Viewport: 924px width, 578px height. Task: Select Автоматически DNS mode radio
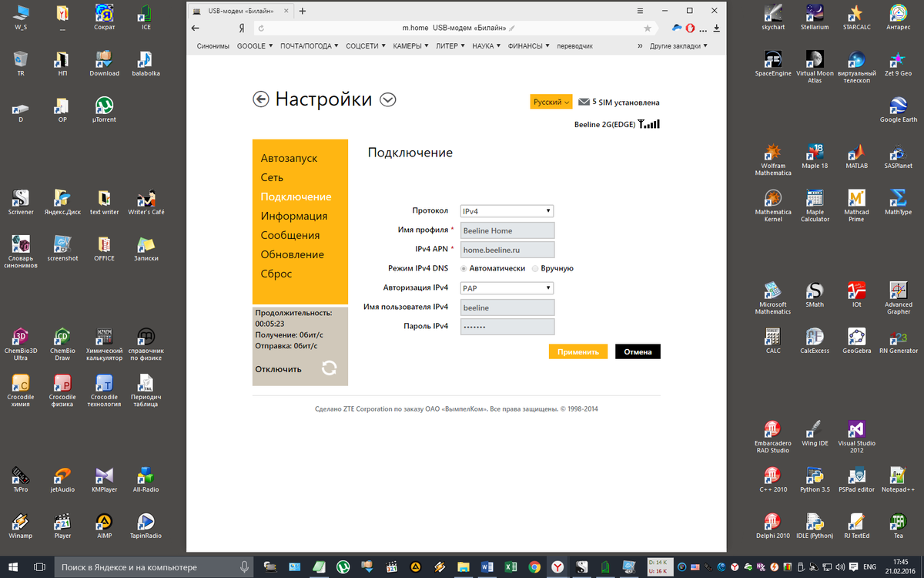[x=464, y=268]
